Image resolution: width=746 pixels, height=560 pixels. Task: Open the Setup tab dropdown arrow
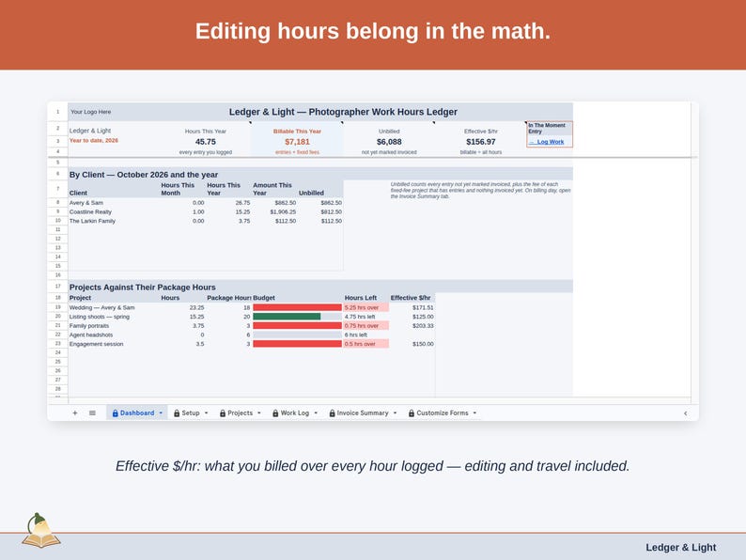(206, 413)
